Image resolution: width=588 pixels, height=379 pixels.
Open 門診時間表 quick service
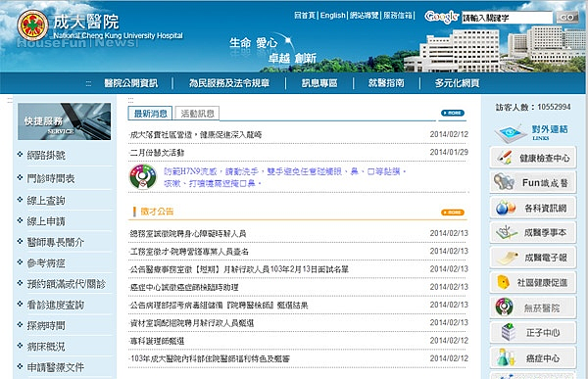51,178
